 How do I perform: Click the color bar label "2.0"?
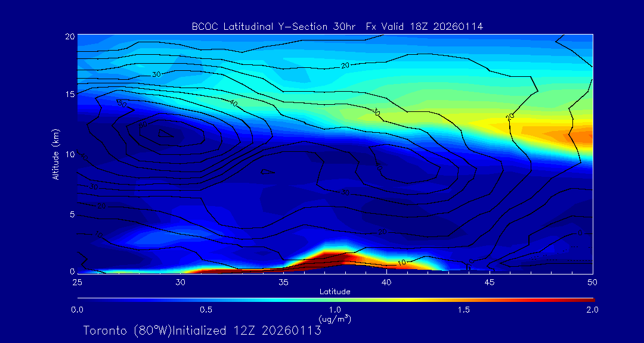pyautogui.click(x=592, y=310)
